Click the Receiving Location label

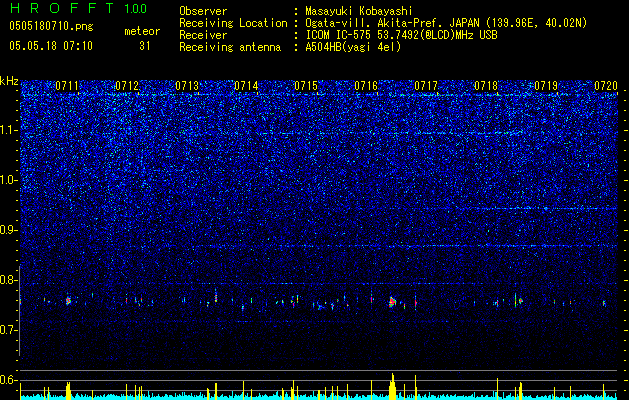coord(233,23)
